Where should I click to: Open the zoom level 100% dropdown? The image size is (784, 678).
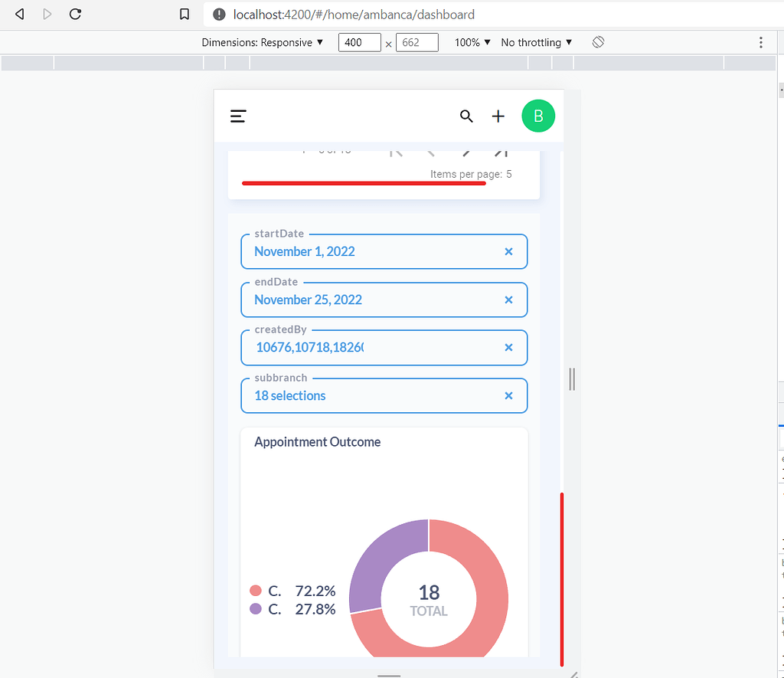472,42
